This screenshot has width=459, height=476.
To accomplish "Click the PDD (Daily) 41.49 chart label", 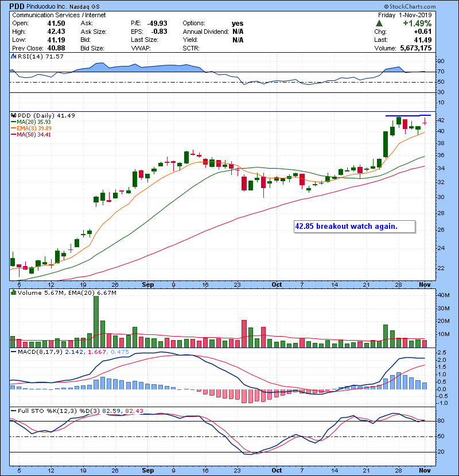I will 46,116.
